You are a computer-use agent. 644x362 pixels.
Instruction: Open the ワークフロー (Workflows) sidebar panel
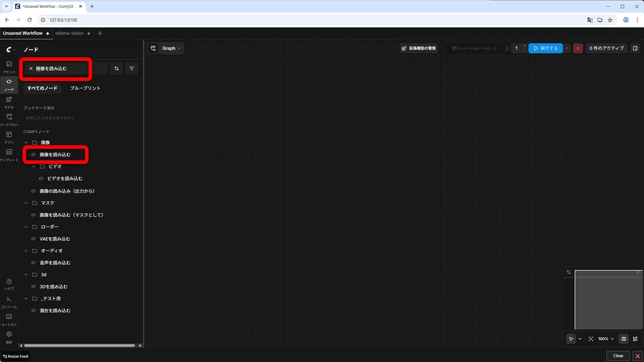click(9, 120)
